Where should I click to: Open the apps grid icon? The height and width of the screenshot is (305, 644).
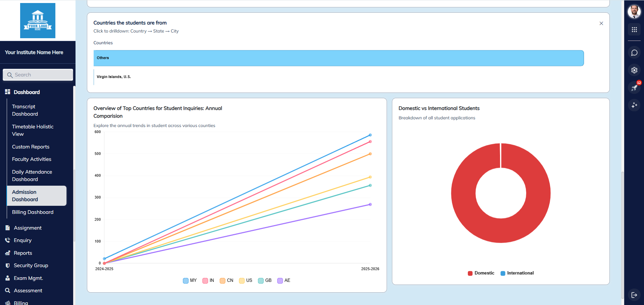pyautogui.click(x=634, y=29)
